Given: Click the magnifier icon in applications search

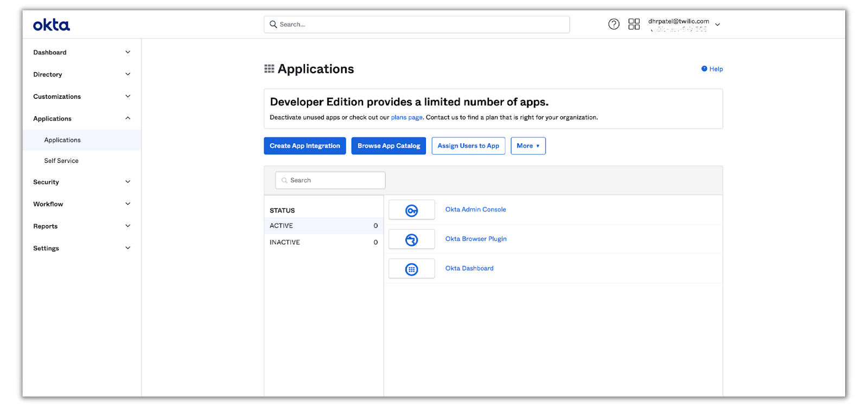Looking at the screenshot, I should tap(284, 180).
